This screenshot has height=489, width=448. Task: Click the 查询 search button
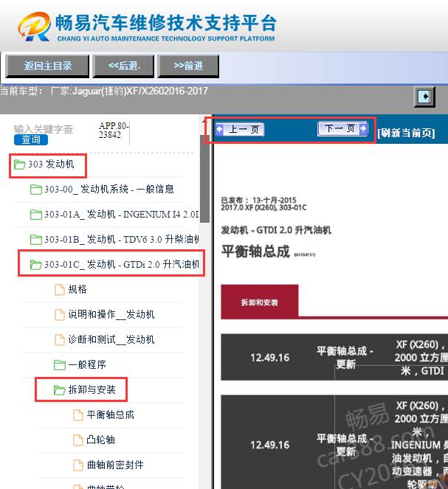(31, 139)
